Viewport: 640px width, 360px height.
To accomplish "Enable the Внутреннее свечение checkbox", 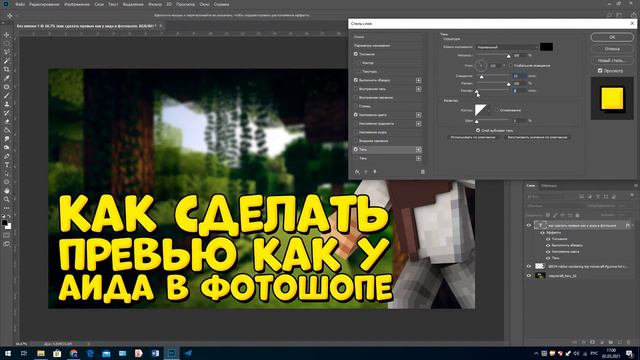I will (356, 98).
